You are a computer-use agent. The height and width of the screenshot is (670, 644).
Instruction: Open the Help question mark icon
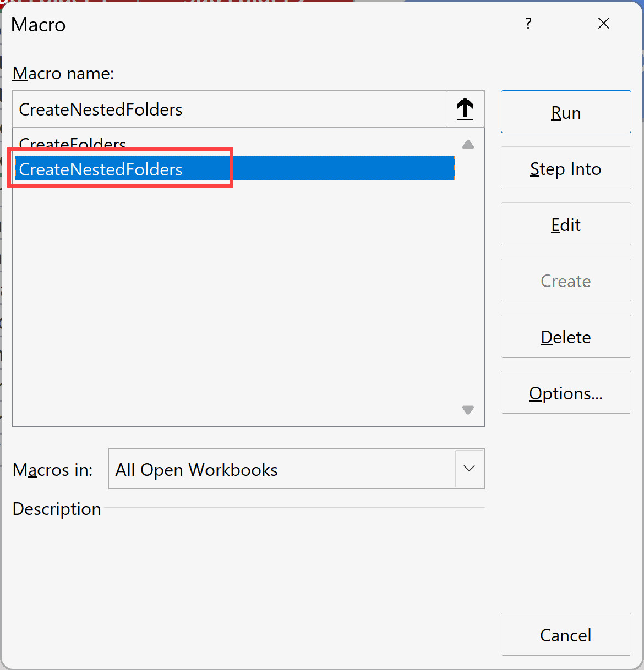click(528, 23)
